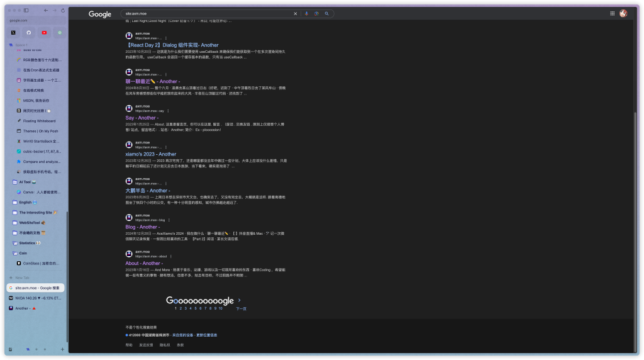Go to next results page arrow
Viewport: 644px width, 360px height.
pos(240,301)
